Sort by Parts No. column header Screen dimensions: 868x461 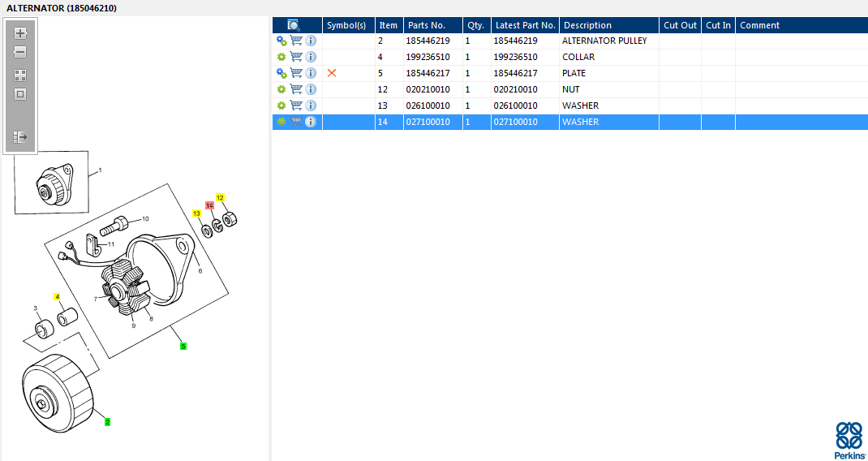coord(433,25)
